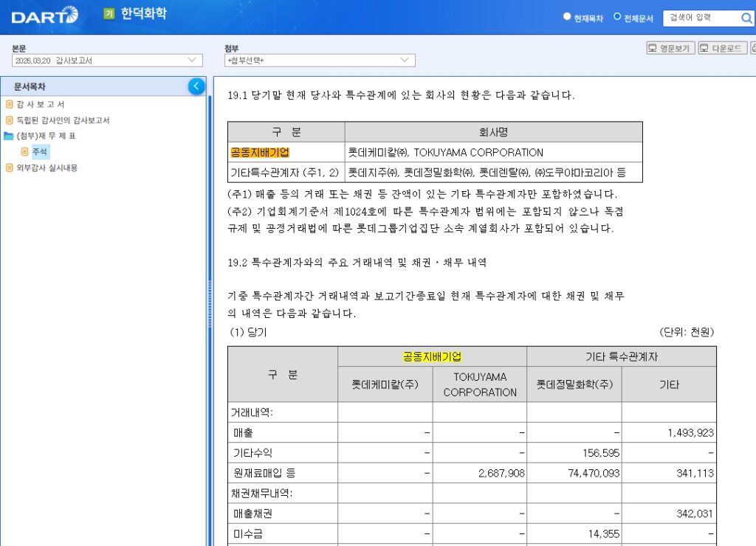Open 외부감사 실시내용 tree item
Screen dimensions: 756x546
pyautogui.click(x=47, y=167)
